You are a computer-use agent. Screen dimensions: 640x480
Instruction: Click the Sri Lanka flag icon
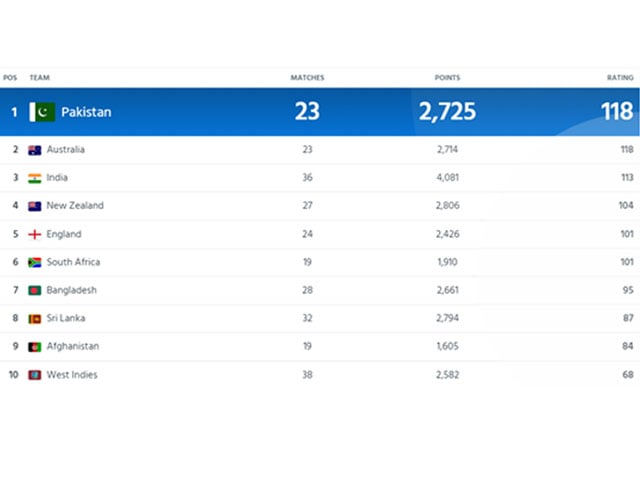[35, 319]
